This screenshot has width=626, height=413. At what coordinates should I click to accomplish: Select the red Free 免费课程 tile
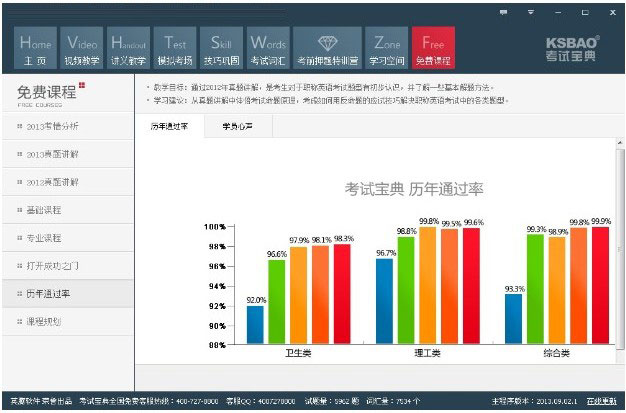click(x=433, y=48)
